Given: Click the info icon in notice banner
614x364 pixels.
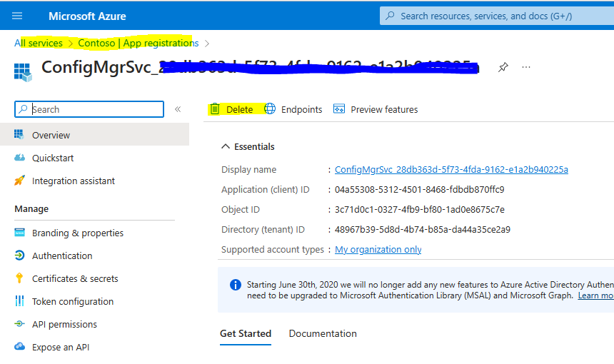Looking at the screenshot, I should pos(236,285).
